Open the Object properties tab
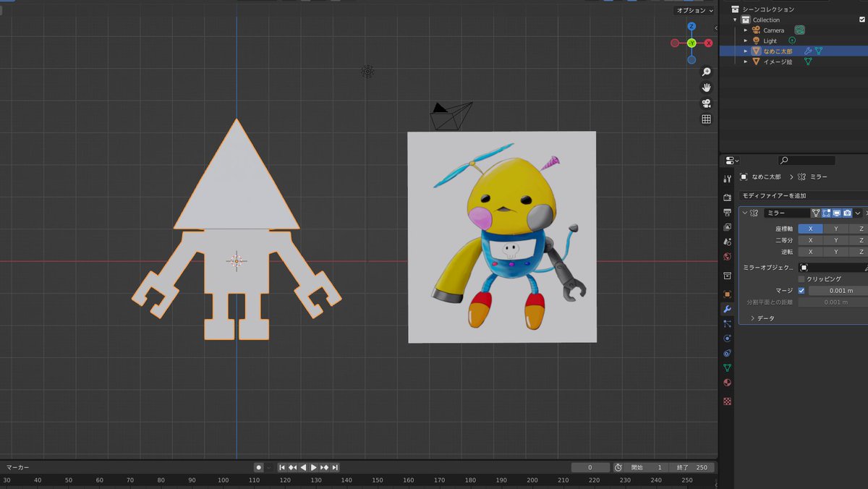The image size is (868, 489). tap(728, 294)
